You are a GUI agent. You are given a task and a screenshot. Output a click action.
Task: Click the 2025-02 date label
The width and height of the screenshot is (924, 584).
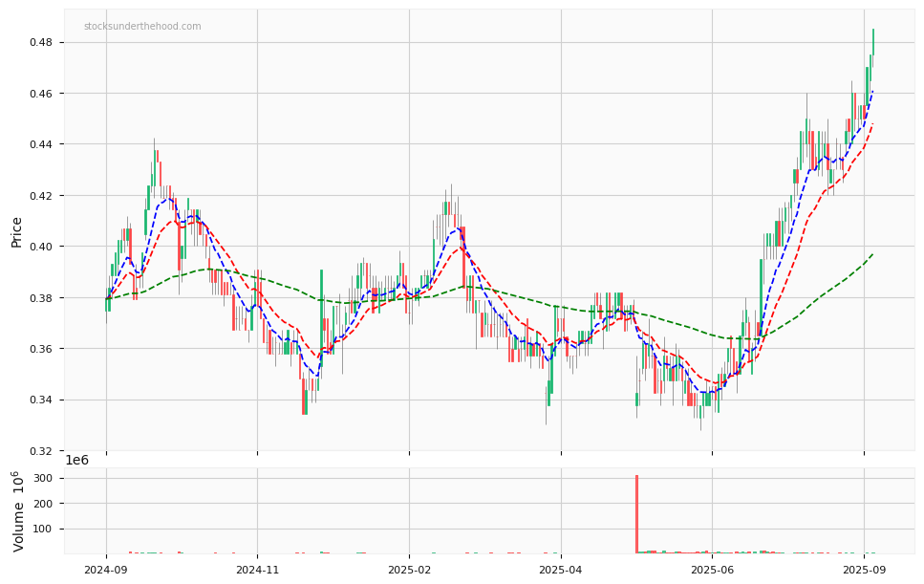[x=410, y=570]
